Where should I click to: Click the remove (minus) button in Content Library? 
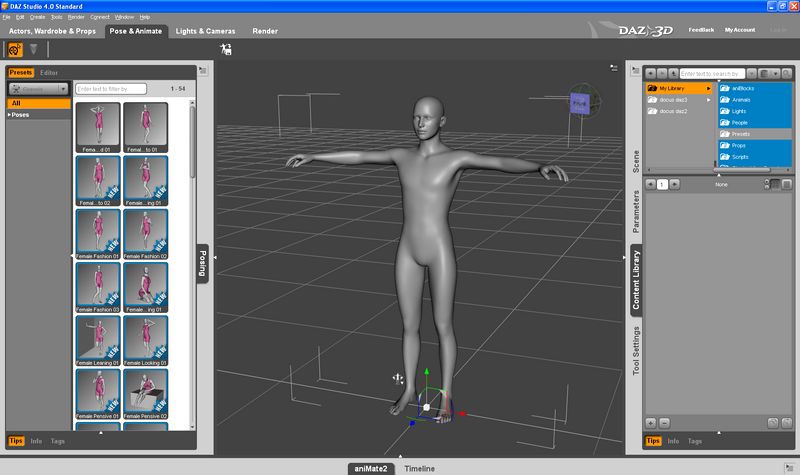tap(664, 423)
